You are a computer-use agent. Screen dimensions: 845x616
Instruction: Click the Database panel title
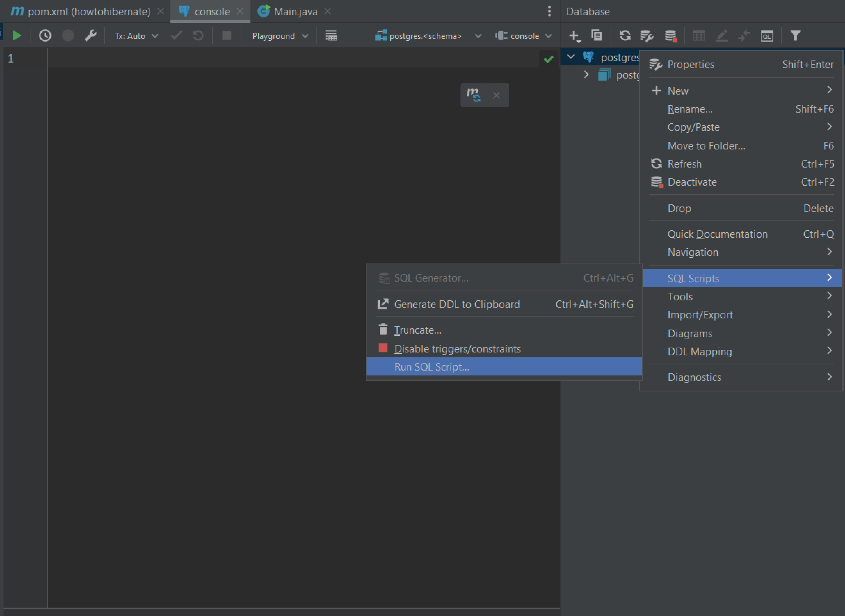[588, 12]
